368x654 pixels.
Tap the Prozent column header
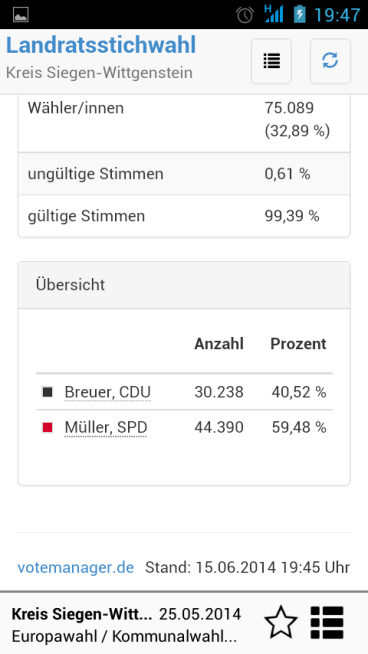[x=298, y=344]
